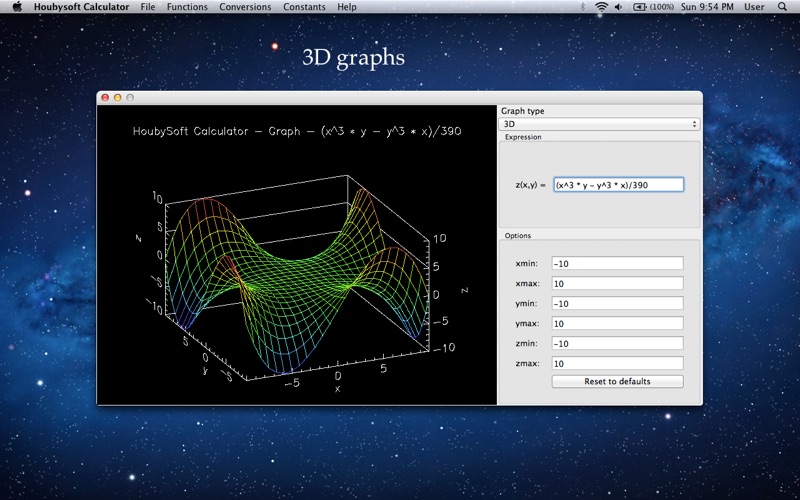Click the Options section label
This screenshot has width=800, height=500.
518,235
